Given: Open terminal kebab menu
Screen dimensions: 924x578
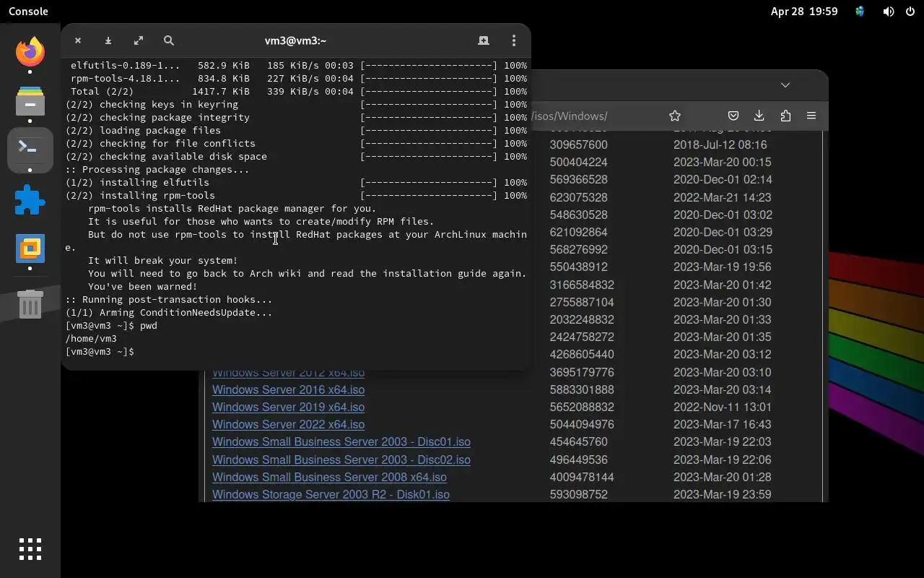Looking at the screenshot, I should point(514,41).
